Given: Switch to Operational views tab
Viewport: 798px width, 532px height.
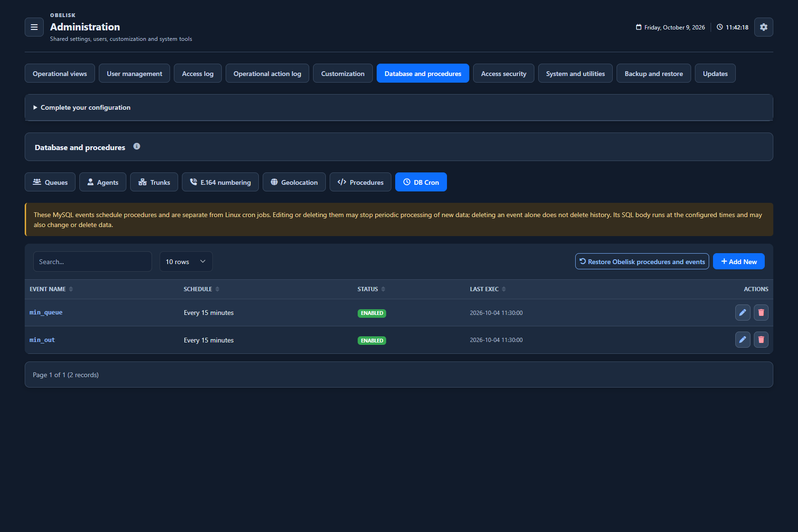Looking at the screenshot, I should [x=60, y=73].
